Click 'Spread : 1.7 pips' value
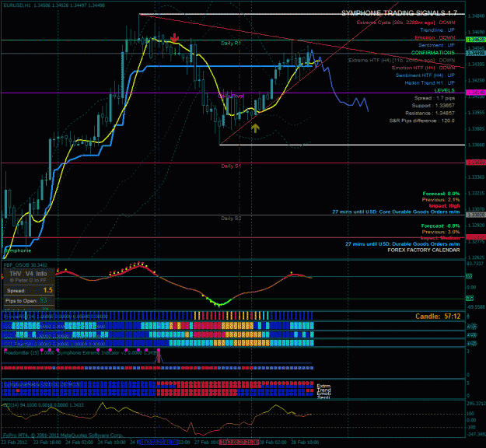 pyautogui.click(x=435, y=98)
